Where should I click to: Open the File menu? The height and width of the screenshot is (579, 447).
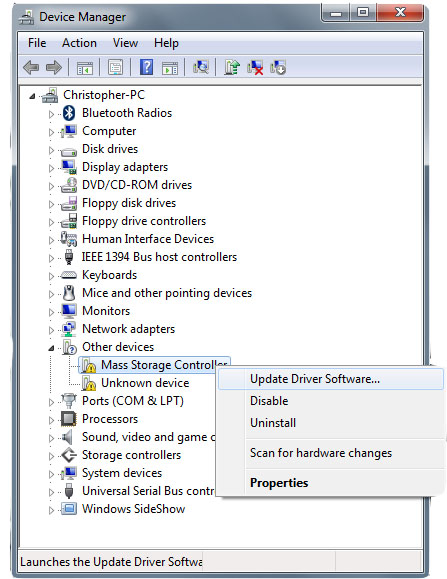pos(37,43)
